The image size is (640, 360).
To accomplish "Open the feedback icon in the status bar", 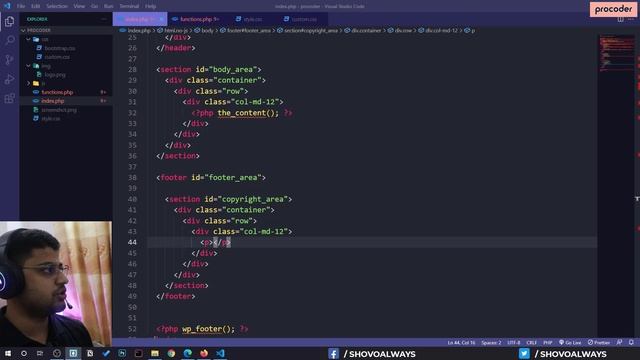I will 620,342.
